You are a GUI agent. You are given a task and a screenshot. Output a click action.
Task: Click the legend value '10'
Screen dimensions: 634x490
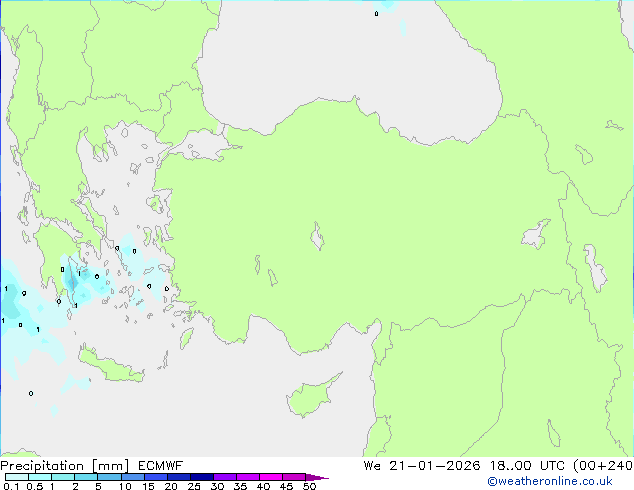tap(125, 486)
